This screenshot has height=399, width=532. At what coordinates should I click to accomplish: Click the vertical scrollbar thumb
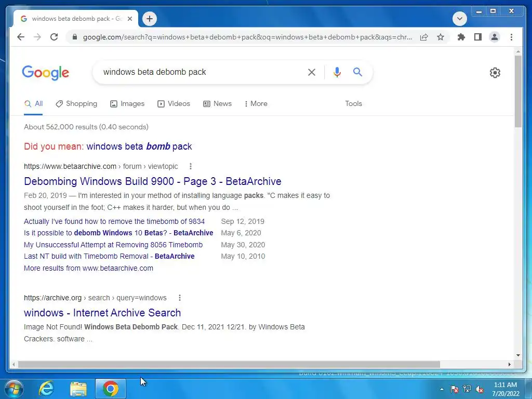click(x=518, y=91)
